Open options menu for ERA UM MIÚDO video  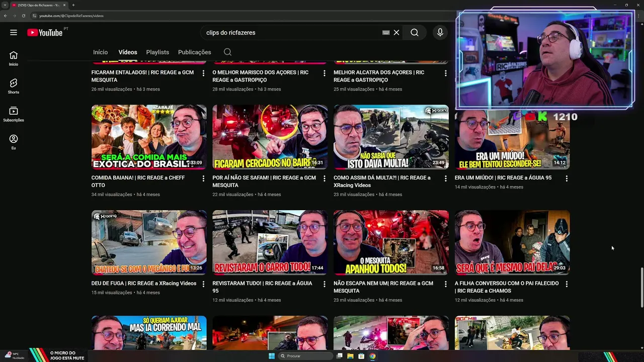[x=567, y=178]
